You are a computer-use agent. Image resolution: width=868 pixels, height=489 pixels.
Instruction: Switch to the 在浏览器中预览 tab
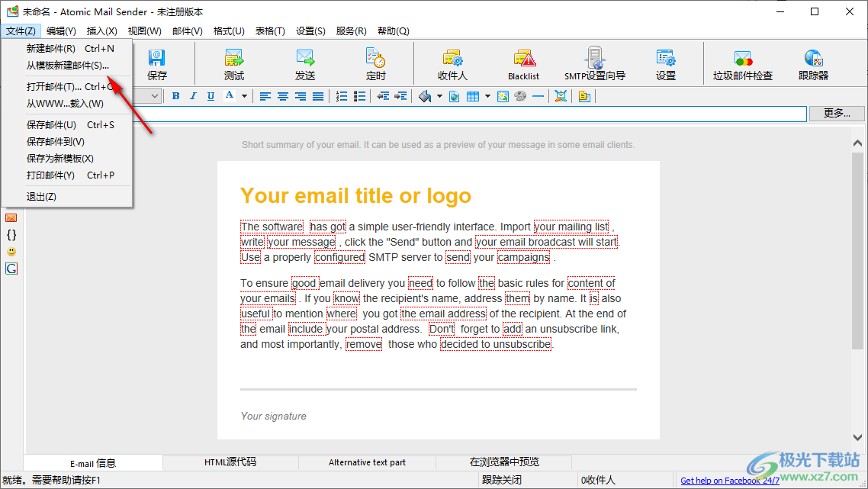pos(504,462)
